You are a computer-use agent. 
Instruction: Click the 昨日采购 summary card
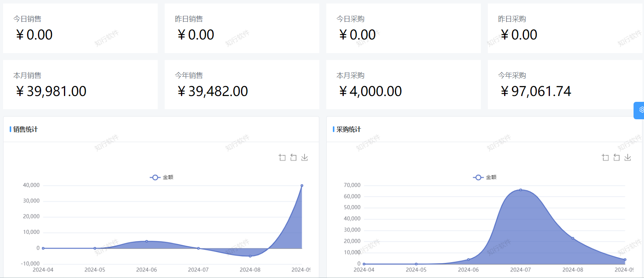(564, 28)
